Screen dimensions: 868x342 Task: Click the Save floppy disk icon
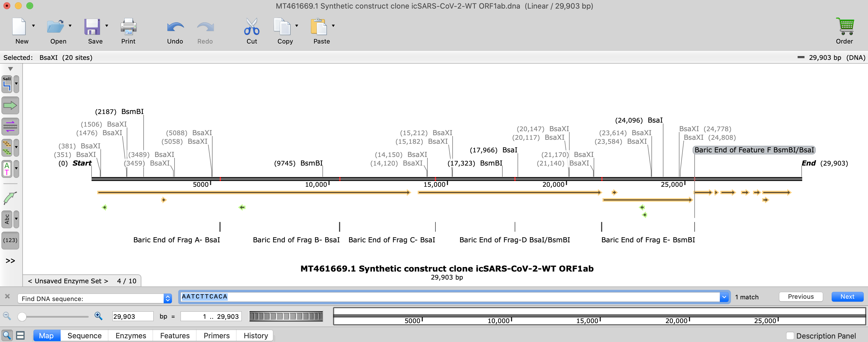coord(92,27)
